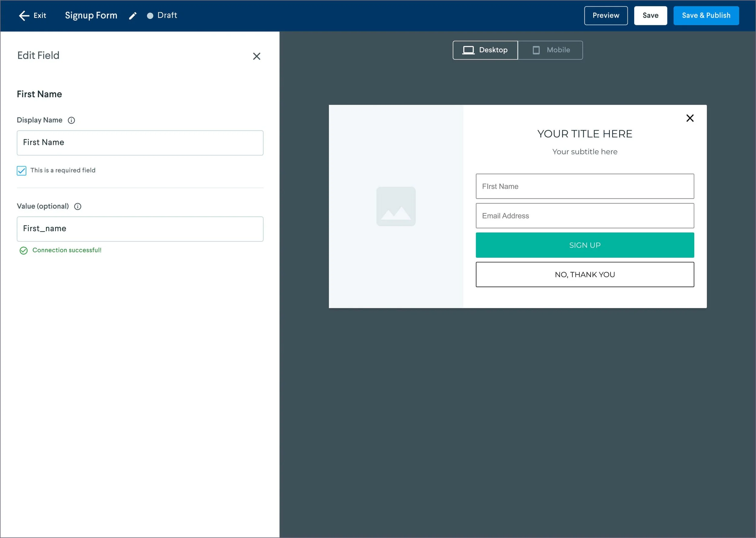
Task: Click the info icon beside Value (optional)
Action: tap(78, 206)
